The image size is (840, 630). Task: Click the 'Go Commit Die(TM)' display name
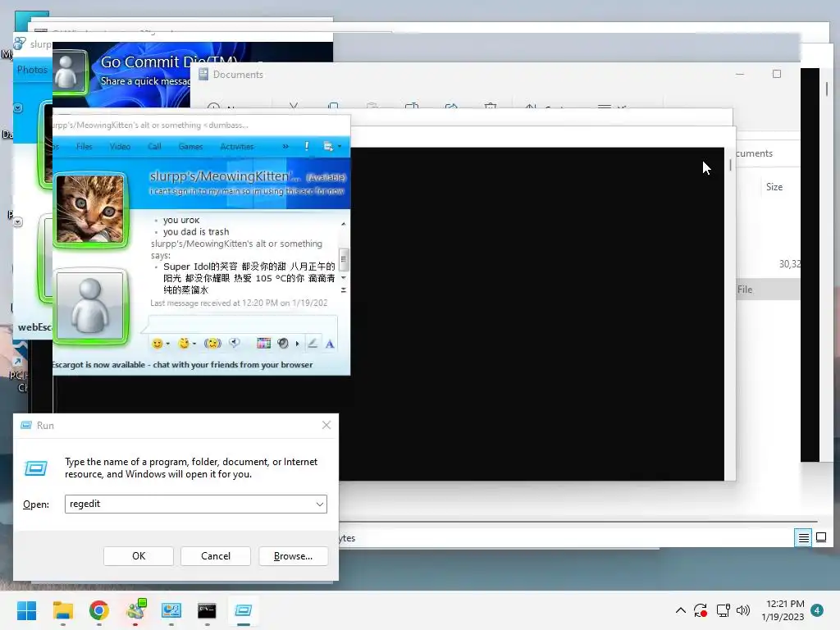(x=168, y=62)
